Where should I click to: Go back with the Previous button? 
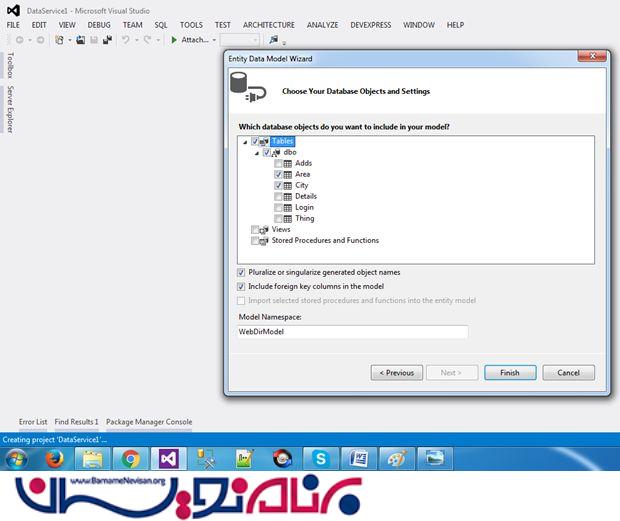396,373
